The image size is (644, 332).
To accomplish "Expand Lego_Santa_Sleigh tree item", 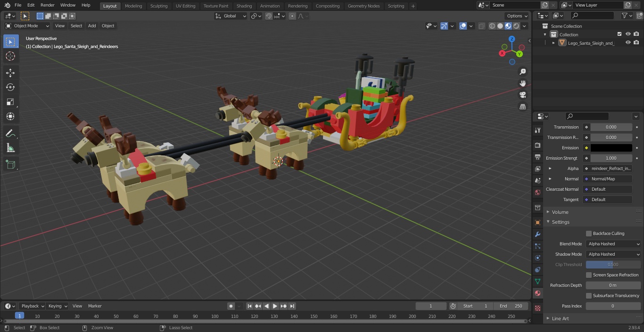I will [553, 43].
